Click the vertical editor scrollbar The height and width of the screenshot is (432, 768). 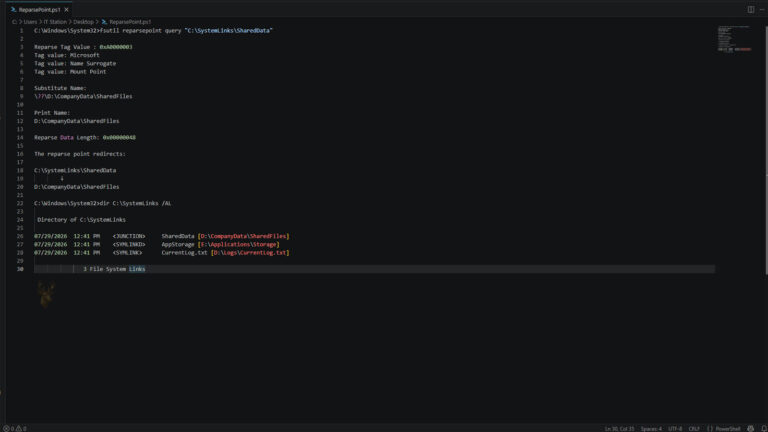766,149
